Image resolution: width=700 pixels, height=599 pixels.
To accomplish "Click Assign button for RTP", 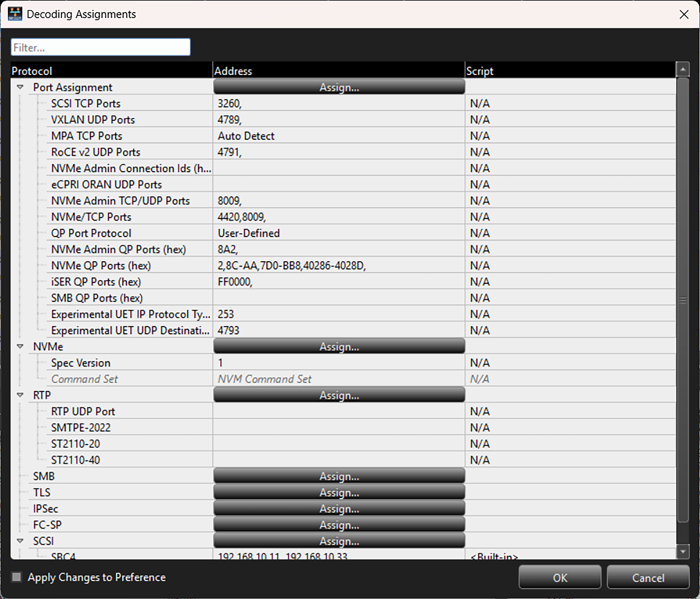I will (x=339, y=395).
